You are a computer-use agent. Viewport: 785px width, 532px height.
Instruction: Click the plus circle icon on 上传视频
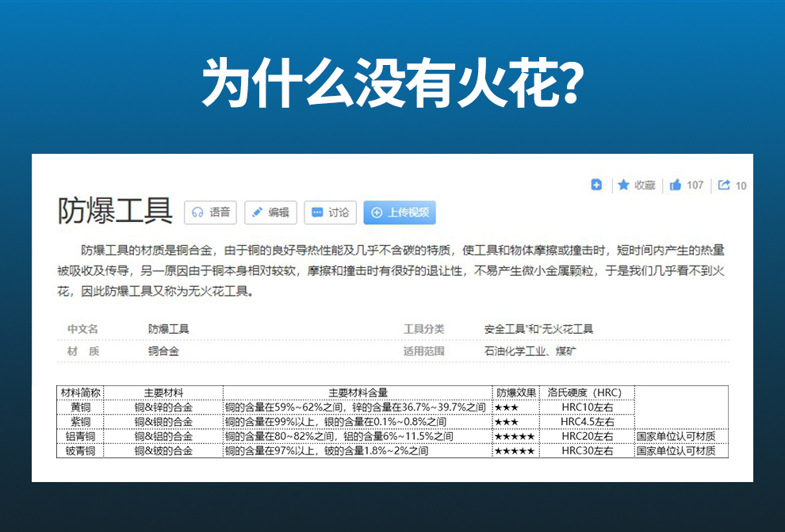coord(377,212)
